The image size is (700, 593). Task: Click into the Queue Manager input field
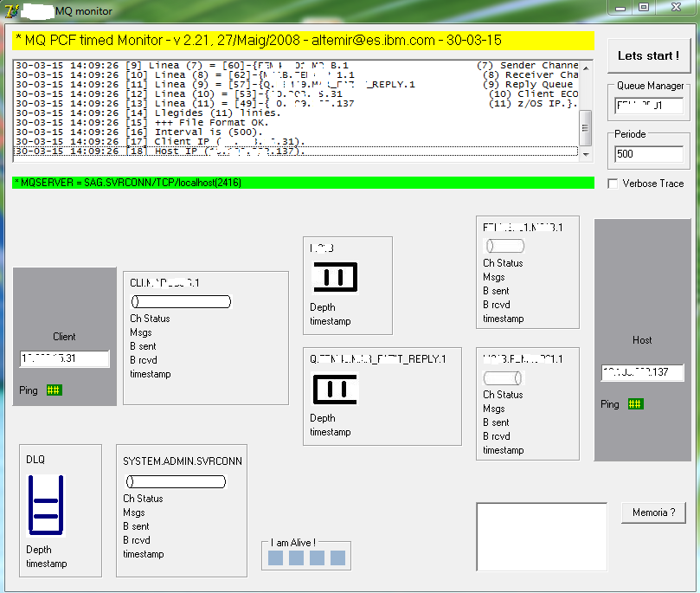649,106
